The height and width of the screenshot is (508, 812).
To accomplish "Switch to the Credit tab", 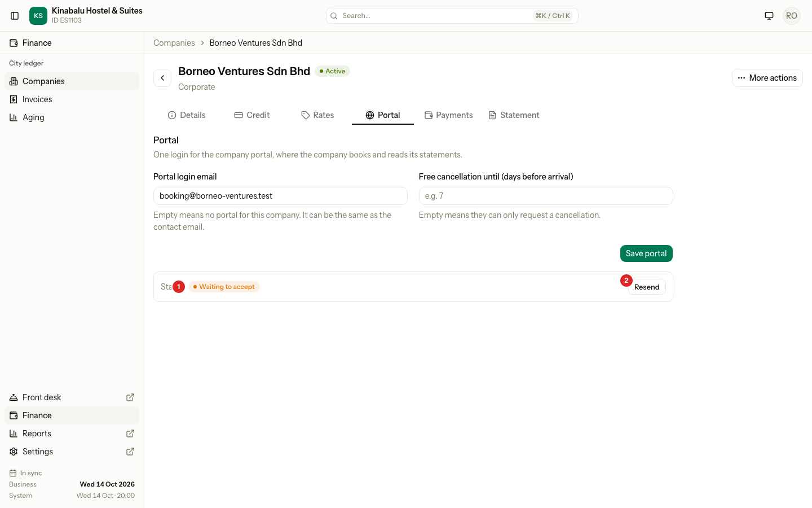I will pos(252,115).
